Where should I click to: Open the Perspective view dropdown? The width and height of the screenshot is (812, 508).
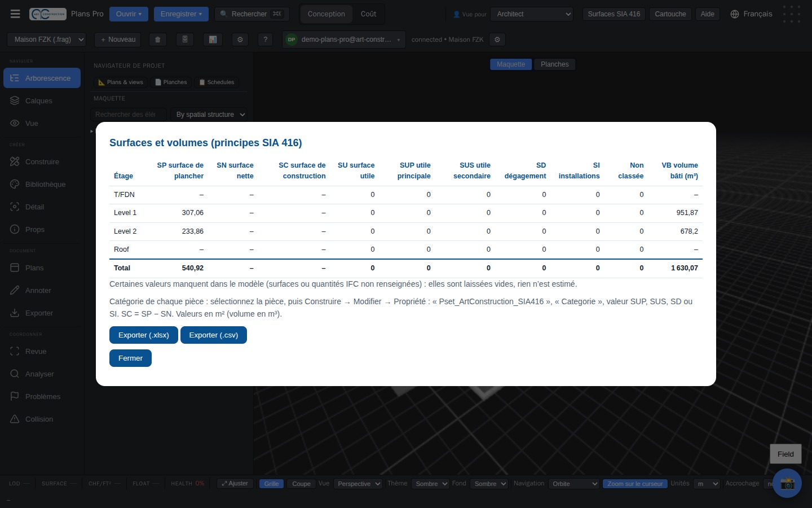pyautogui.click(x=358, y=484)
